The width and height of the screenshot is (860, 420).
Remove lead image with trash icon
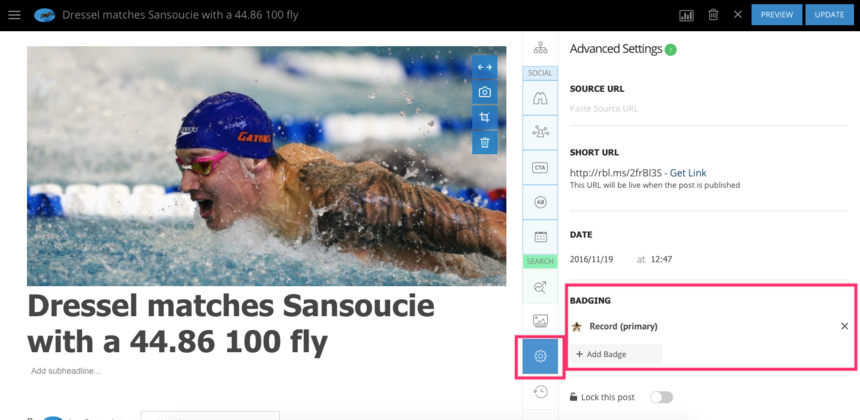coord(484,143)
